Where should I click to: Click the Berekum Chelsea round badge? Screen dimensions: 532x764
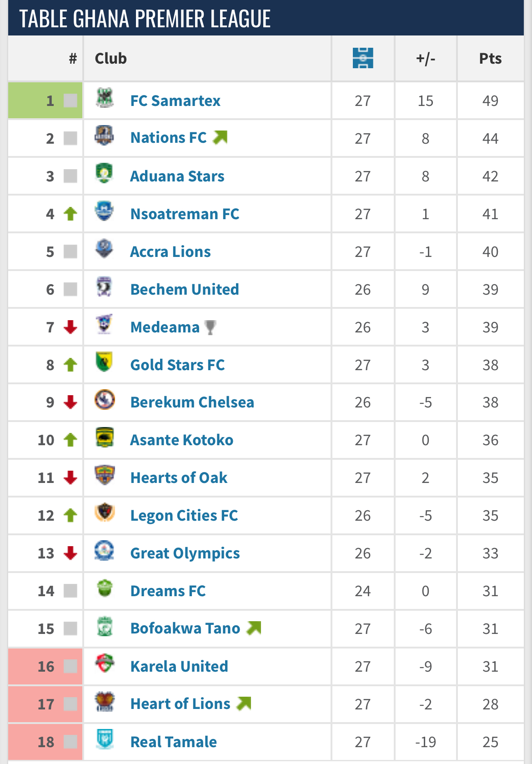tap(105, 400)
